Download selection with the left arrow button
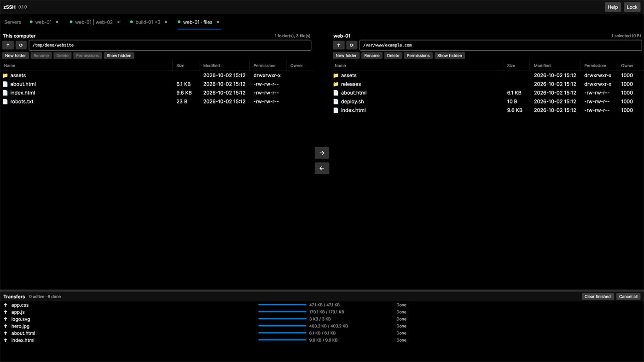The height and width of the screenshot is (362, 644). [x=322, y=168]
